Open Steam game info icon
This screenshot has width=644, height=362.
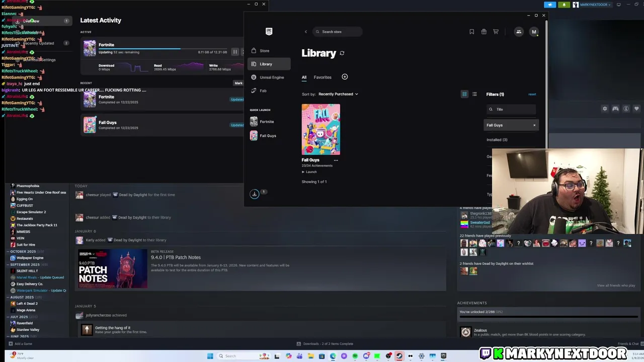point(626,109)
